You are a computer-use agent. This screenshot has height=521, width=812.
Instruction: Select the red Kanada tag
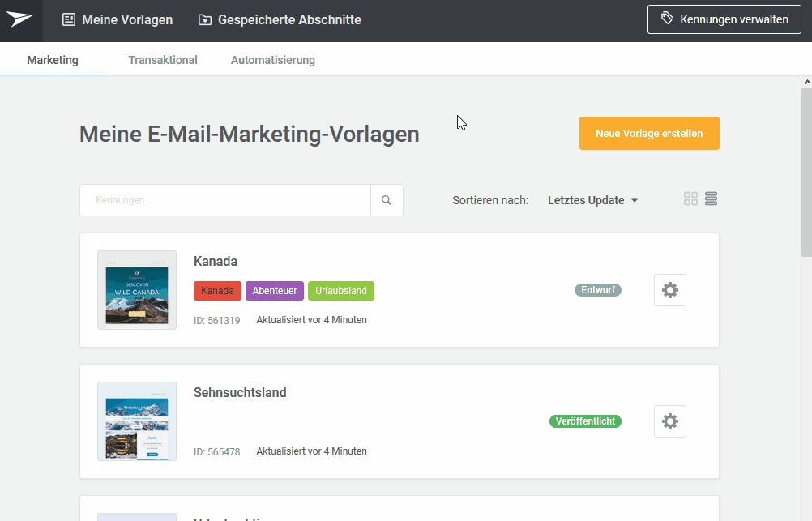217,291
